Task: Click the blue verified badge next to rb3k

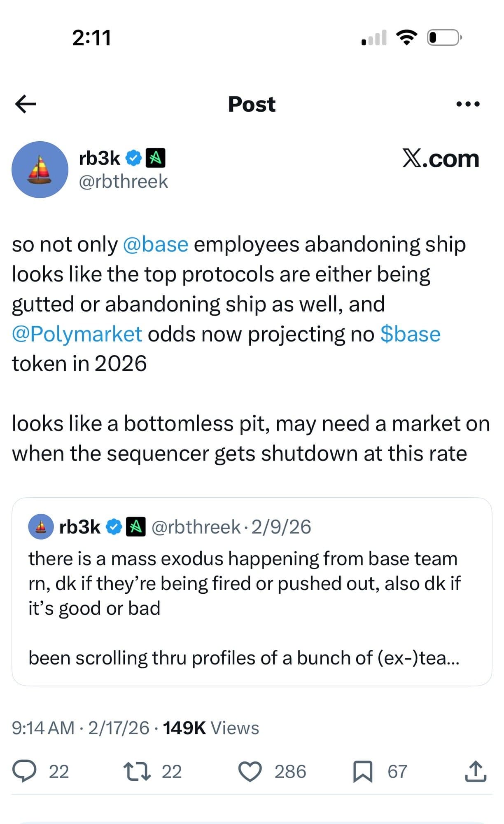Action: click(133, 157)
